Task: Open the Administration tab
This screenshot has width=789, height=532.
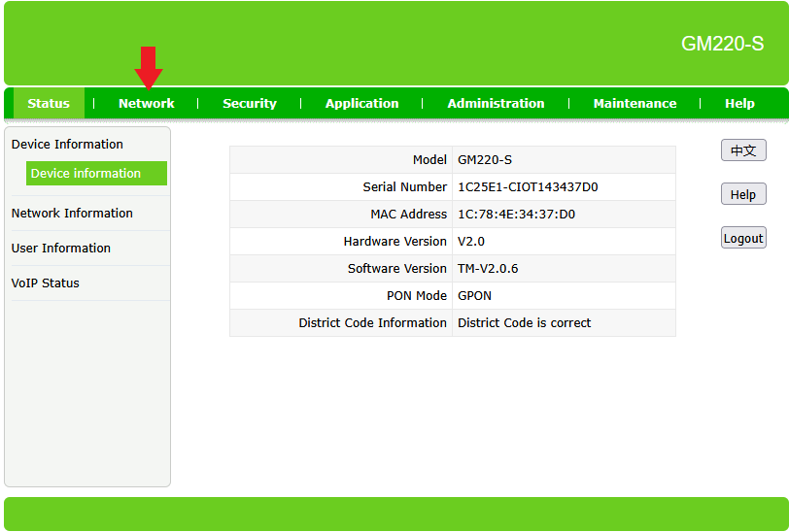Action: tap(496, 103)
